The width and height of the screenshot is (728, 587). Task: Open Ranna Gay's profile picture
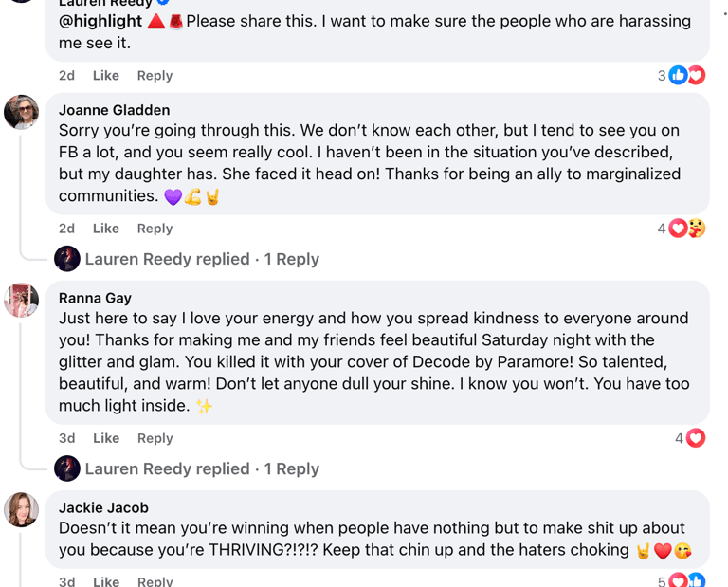click(x=22, y=300)
